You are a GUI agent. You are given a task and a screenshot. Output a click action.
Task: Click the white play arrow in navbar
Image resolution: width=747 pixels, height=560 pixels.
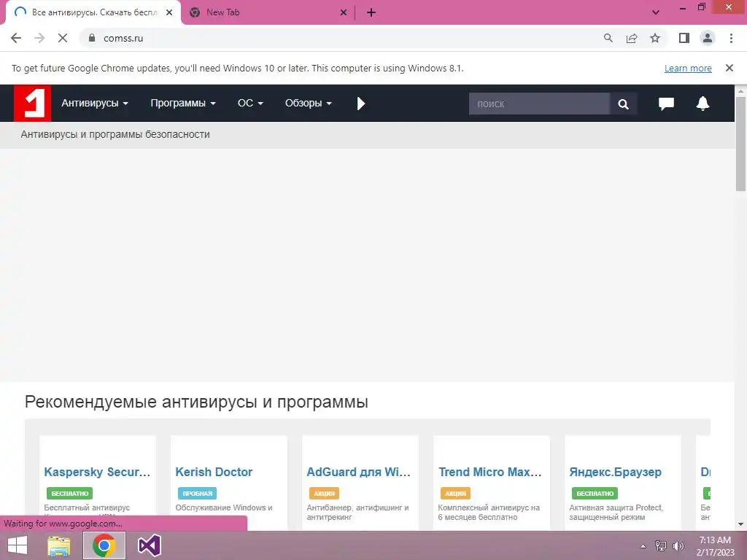(360, 104)
